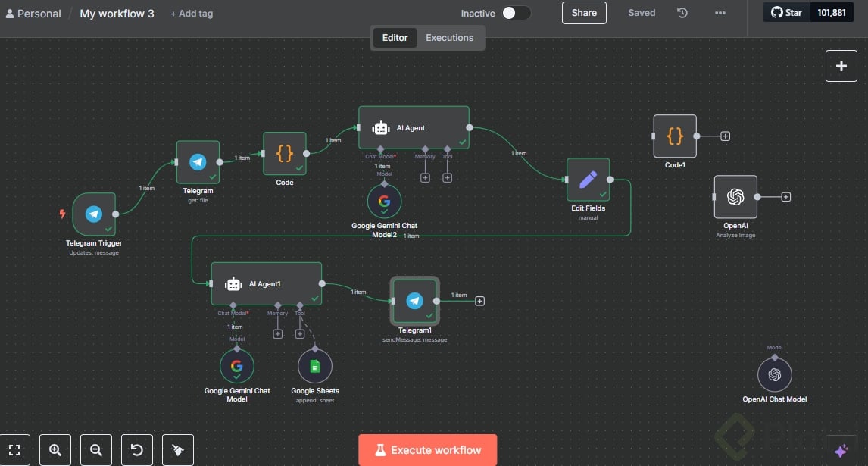Click the Telegram Trigger output connector
Screen dimensions: 868x466
coord(116,214)
